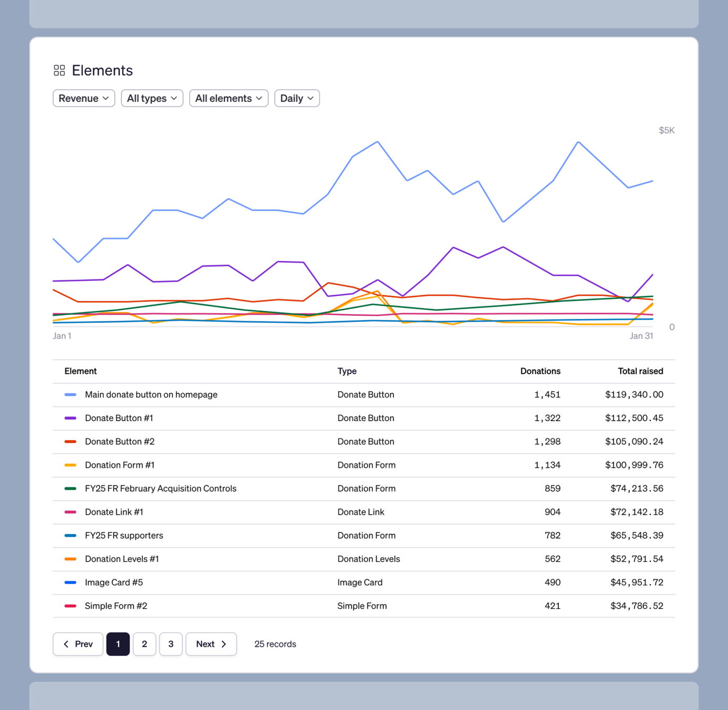
Task: Open the Revenue metric dropdown
Action: click(84, 98)
